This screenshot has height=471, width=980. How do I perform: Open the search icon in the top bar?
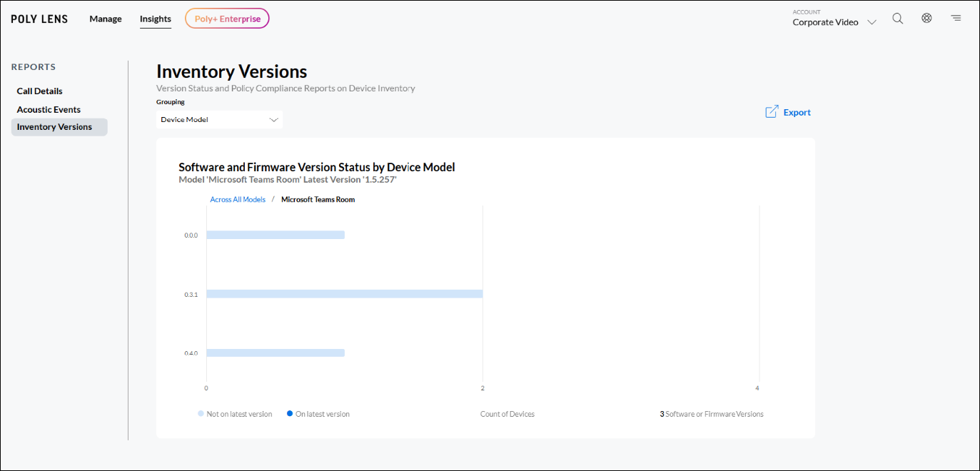pyautogui.click(x=897, y=18)
